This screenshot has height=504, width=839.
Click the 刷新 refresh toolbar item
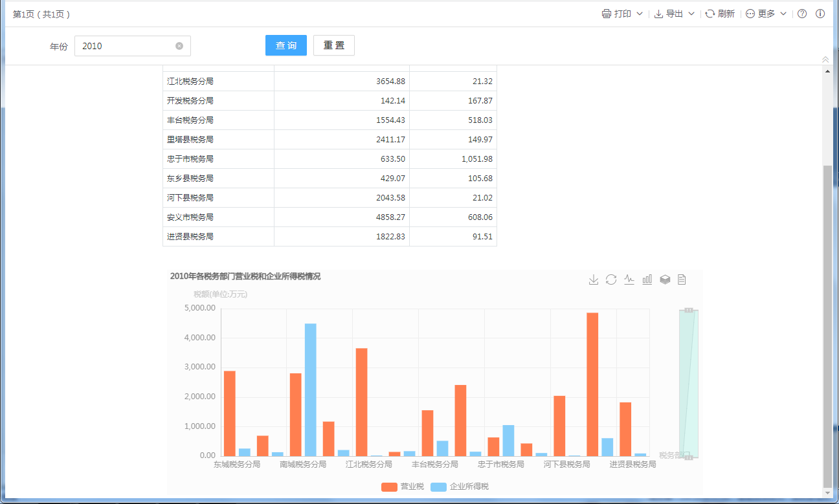coord(720,14)
